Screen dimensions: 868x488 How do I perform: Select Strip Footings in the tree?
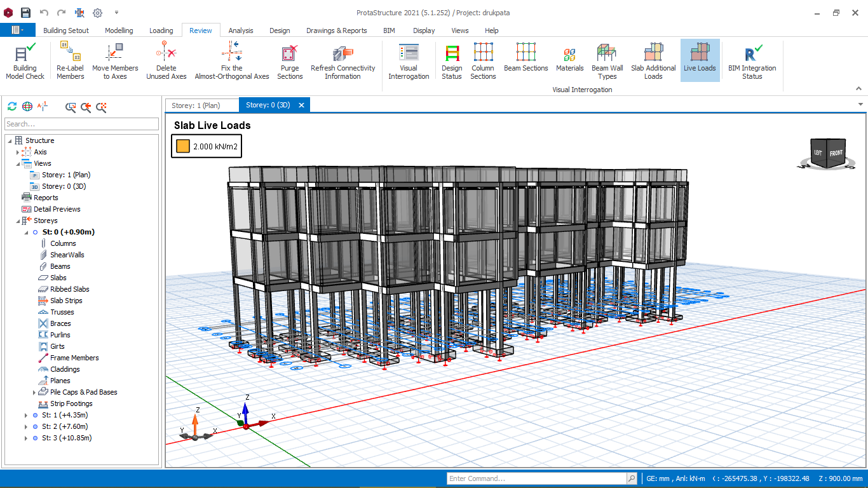pyautogui.click(x=71, y=403)
